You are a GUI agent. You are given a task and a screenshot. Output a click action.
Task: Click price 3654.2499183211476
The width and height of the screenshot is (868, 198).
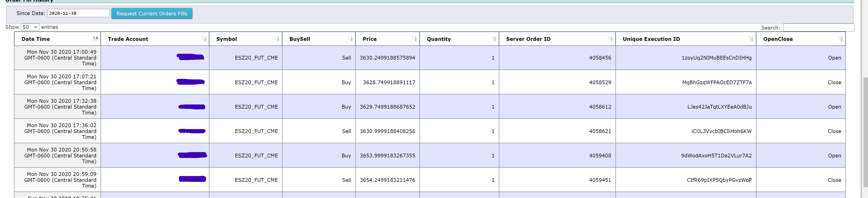(388, 180)
